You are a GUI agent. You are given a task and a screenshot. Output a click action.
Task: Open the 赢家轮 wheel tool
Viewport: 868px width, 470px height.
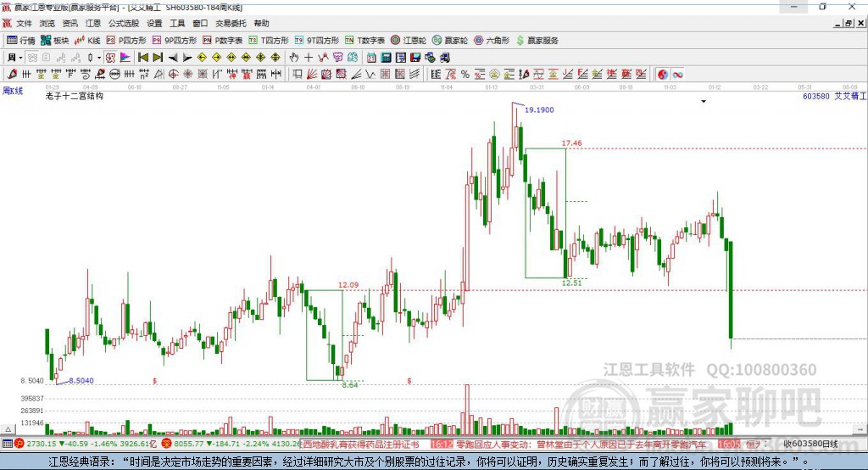tap(450, 41)
